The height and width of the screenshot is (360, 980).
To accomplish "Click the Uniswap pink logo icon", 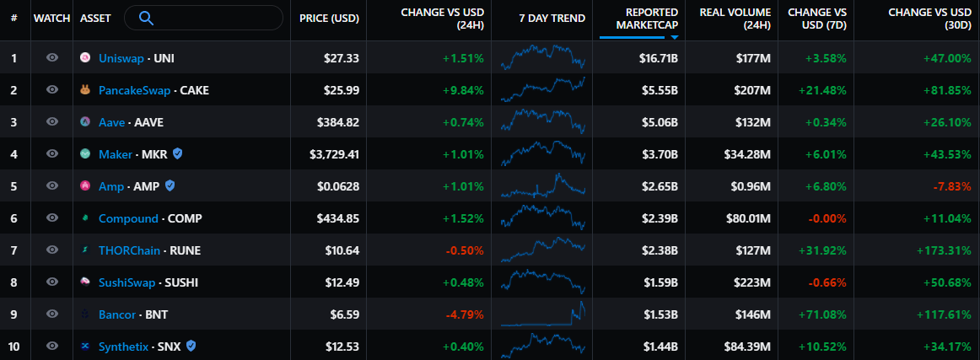I will pos(85,57).
